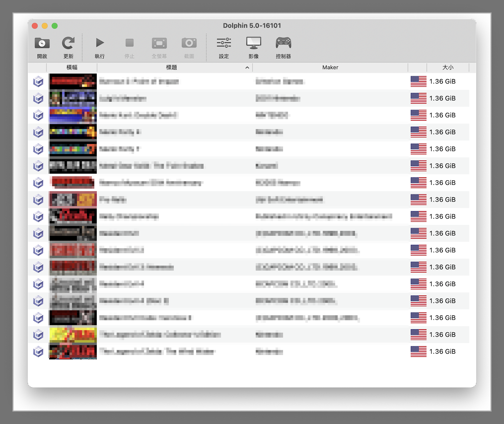
Task: Click the US flag in the bottom row
Action: pyautogui.click(x=418, y=352)
